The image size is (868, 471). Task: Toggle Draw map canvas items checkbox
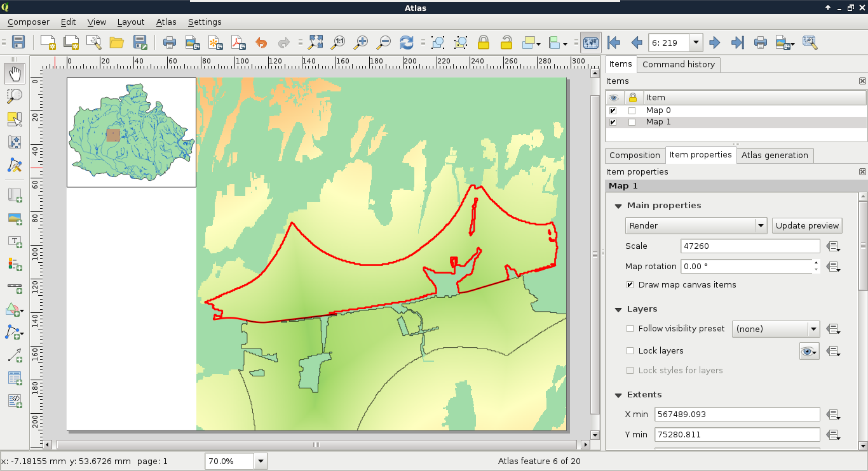coord(630,285)
